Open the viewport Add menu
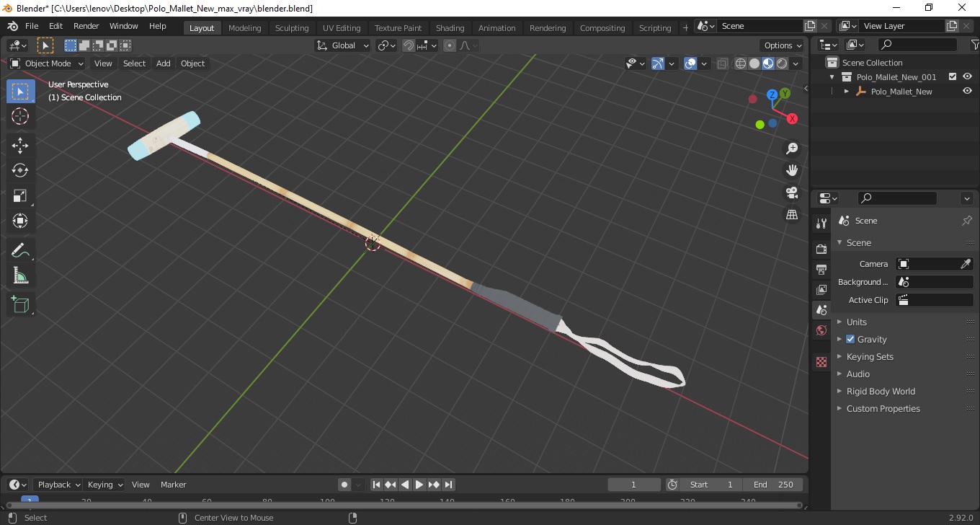Screen dimensions: 980x525 click(164, 63)
